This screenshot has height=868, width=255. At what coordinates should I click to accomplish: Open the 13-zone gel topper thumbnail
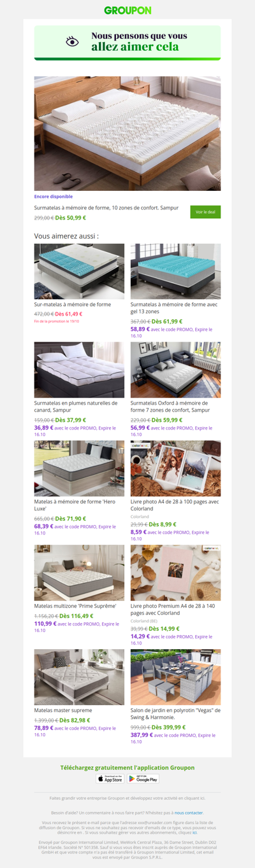click(x=176, y=271)
